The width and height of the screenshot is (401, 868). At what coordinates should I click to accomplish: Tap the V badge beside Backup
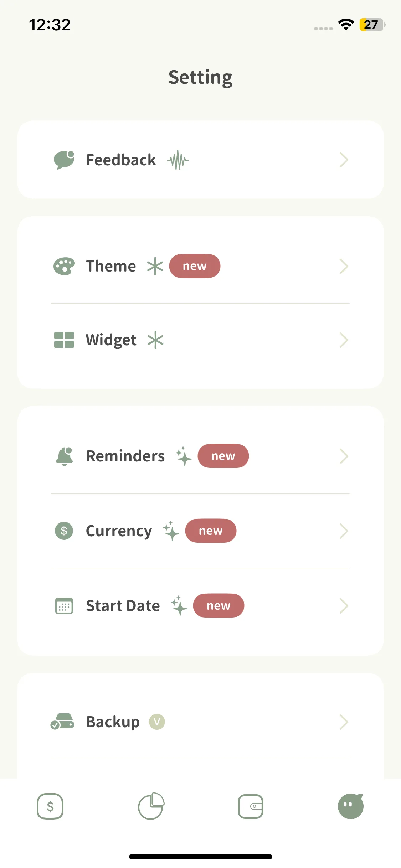pyautogui.click(x=157, y=722)
